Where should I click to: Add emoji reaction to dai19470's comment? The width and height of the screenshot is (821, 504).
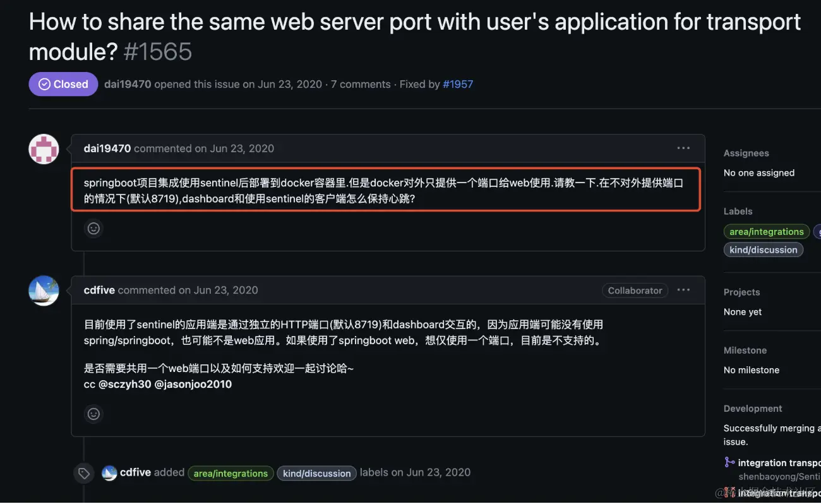[x=93, y=229]
